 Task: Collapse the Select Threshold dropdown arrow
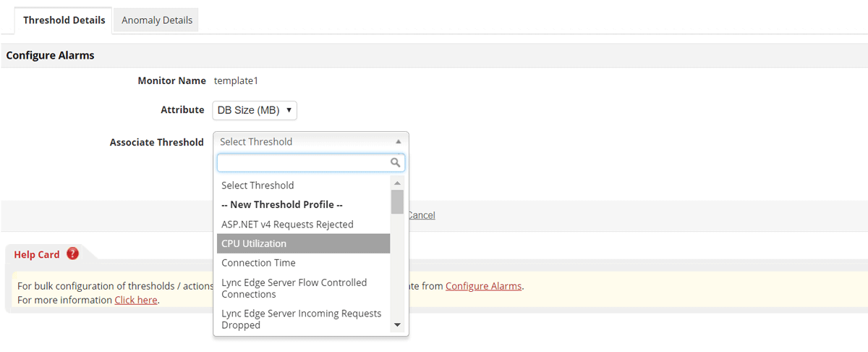(x=398, y=142)
